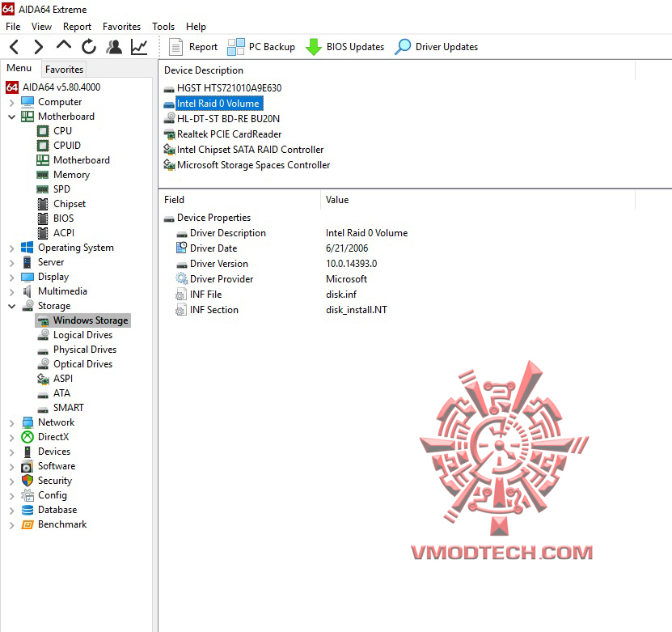Refresh the page with the reload icon
Screen dimensions: 672x632
click(x=87, y=47)
